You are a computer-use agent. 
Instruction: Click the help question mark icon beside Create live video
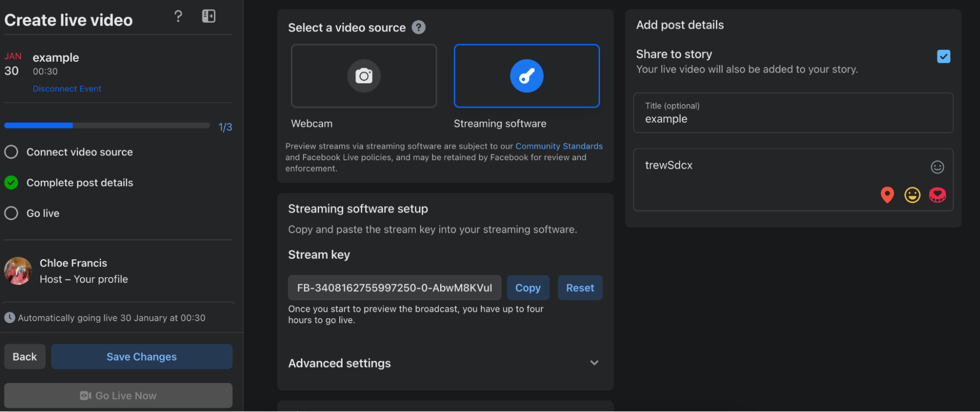(x=178, y=16)
